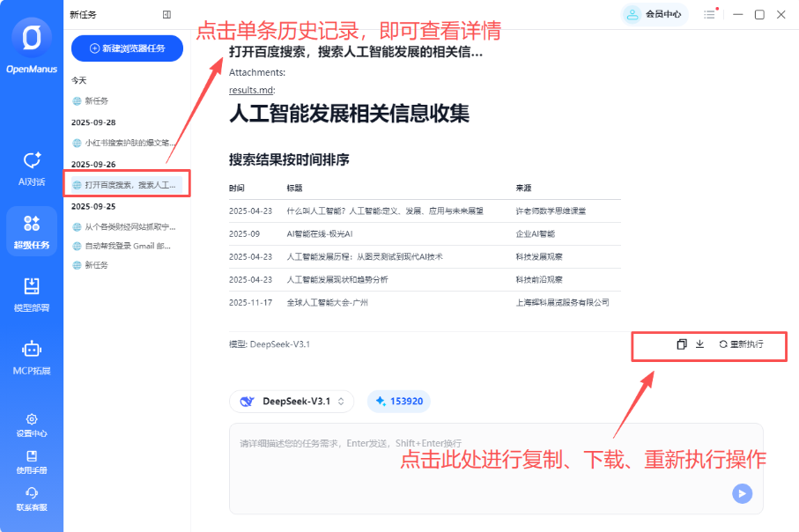The image size is (799, 532).
Task: Open the DeepSeek-V3.1 model selector
Action: 292,401
